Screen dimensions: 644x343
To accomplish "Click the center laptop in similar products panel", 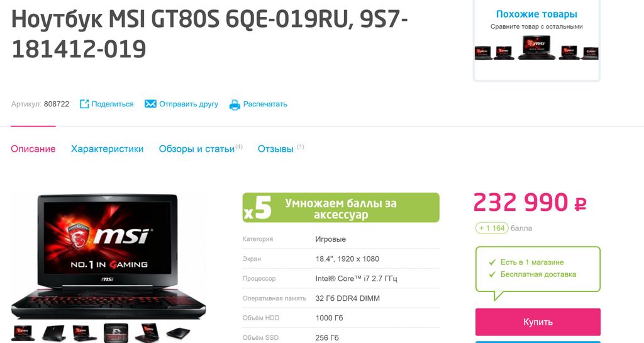I will pyautogui.click(x=536, y=48).
